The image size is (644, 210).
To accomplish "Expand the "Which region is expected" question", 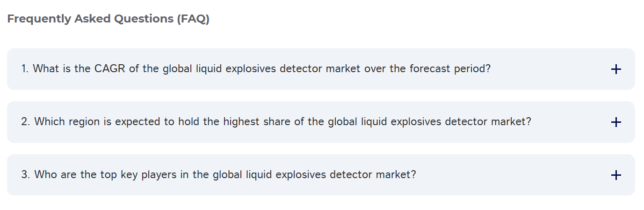I will (276, 122).
